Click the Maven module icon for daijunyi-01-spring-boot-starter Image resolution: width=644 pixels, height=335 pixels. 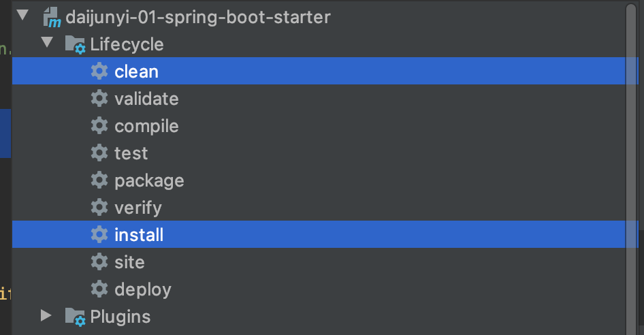tap(52, 17)
